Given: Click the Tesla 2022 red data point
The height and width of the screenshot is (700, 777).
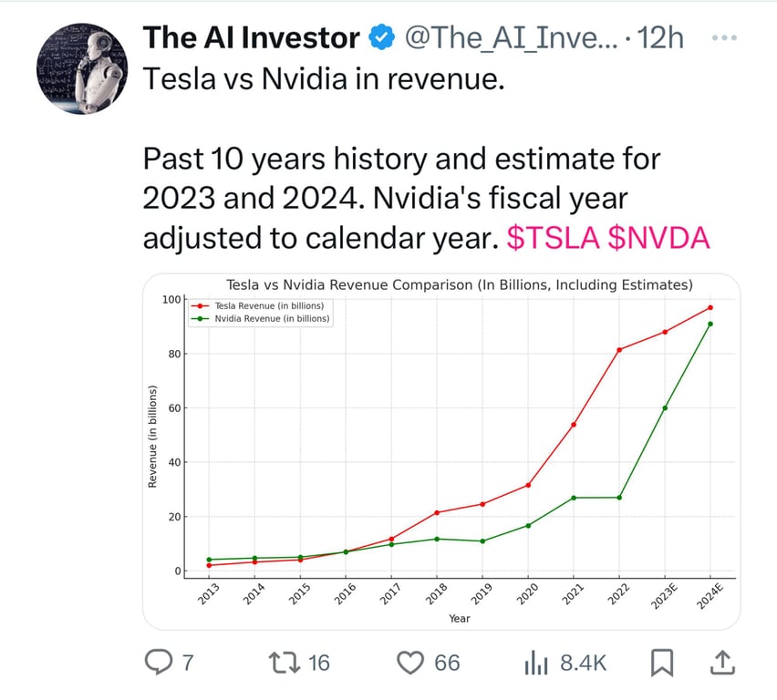Looking at the screenshot, I should pos(619,350).
